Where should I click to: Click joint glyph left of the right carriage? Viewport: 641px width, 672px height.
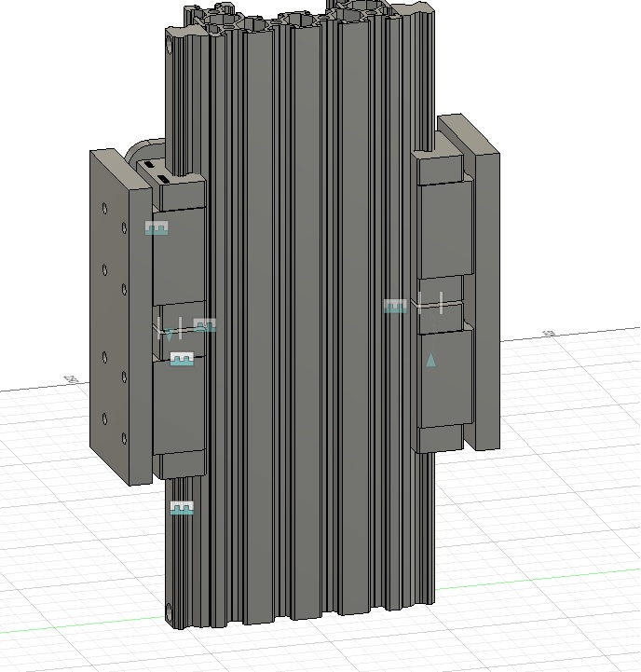tap(395, 306)
